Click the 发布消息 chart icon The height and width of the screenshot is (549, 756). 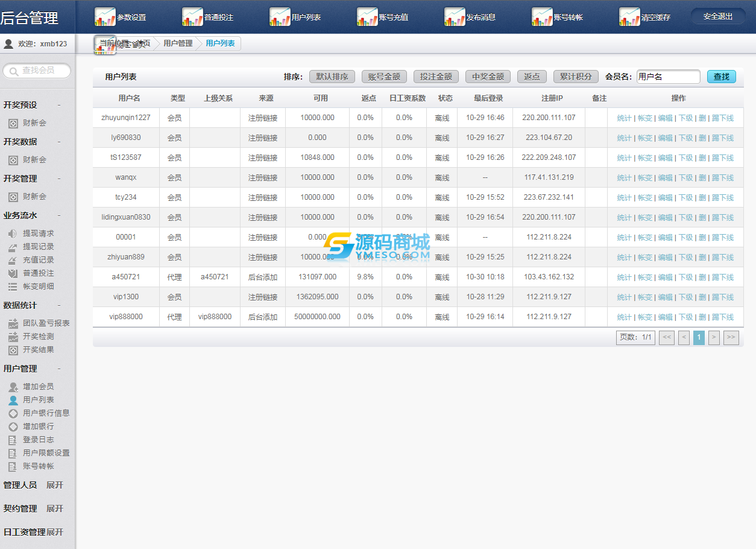(x=455, y=17)
